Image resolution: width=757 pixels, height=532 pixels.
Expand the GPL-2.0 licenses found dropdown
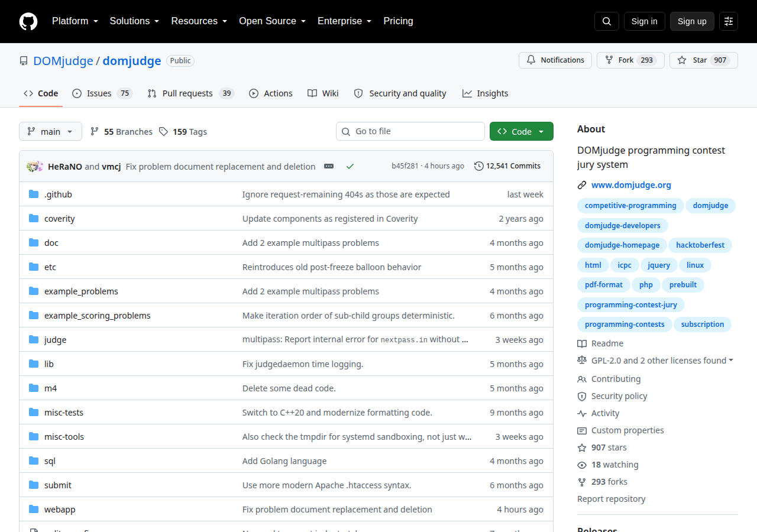pyautogui.click(x=655, y=361)
